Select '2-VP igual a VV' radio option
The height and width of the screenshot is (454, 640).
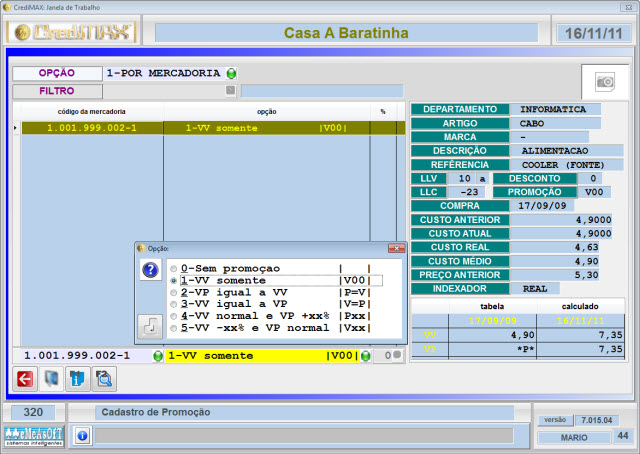pos(175,292)
